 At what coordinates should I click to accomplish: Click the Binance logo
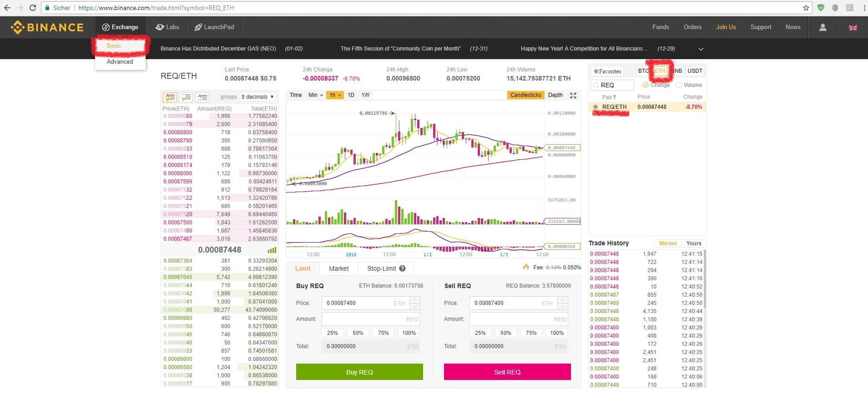(x=47, y=27)
